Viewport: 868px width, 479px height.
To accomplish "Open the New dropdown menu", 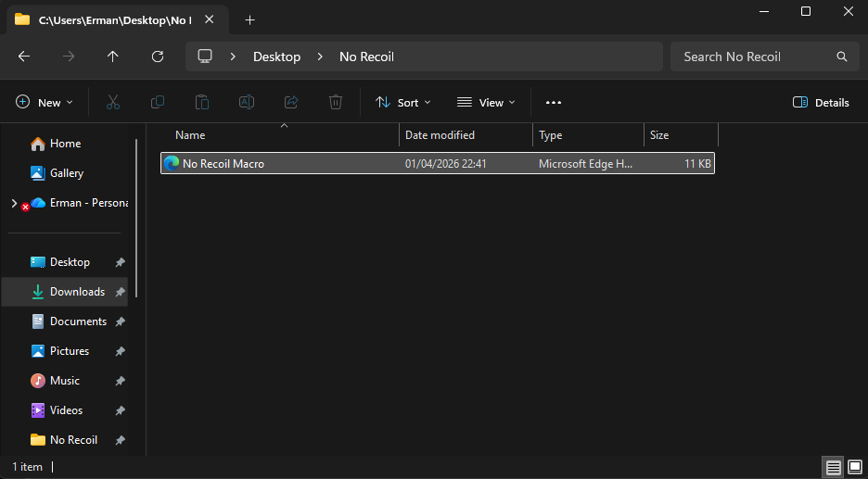I will pyautogui.click(x=44, y=103).
